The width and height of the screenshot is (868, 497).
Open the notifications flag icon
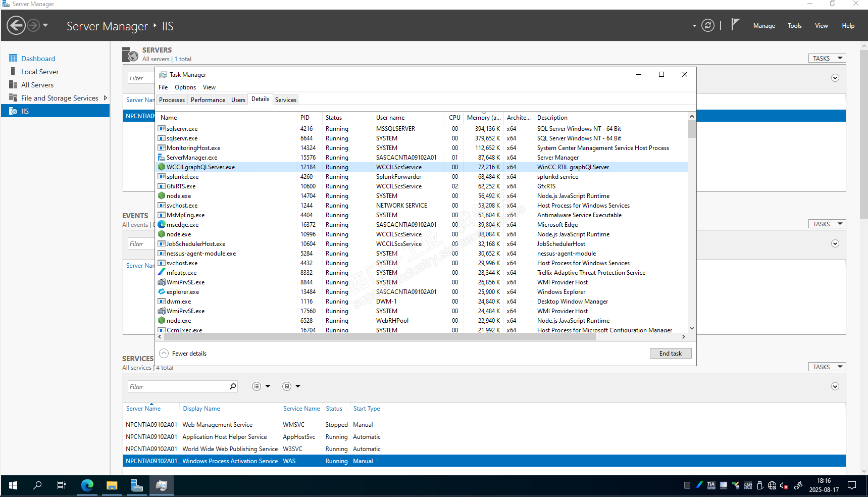735,25
